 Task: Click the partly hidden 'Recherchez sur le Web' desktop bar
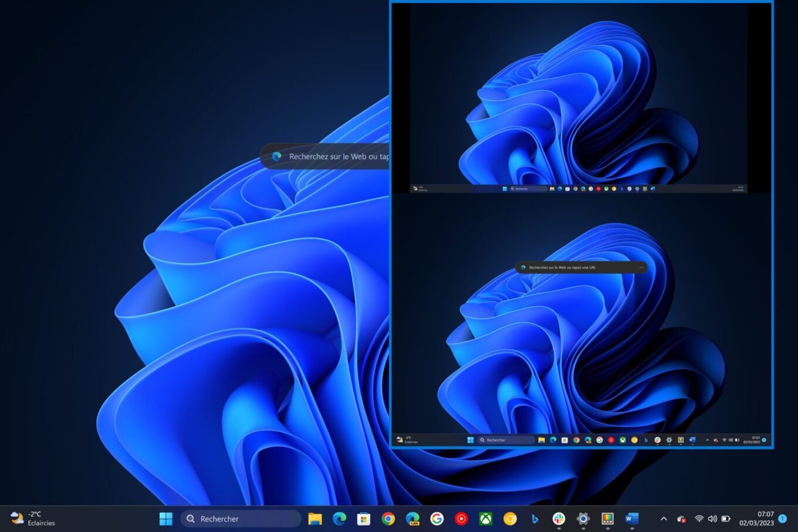point(324,157)
